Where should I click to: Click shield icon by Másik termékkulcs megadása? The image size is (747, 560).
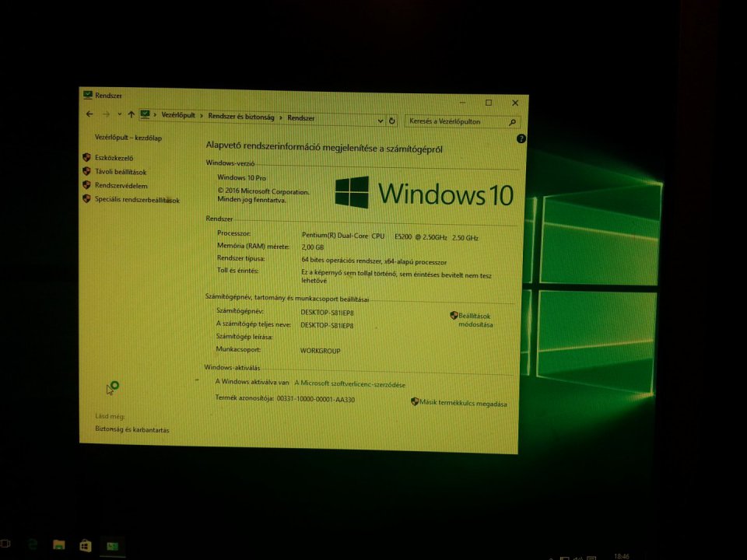[415, 401]
